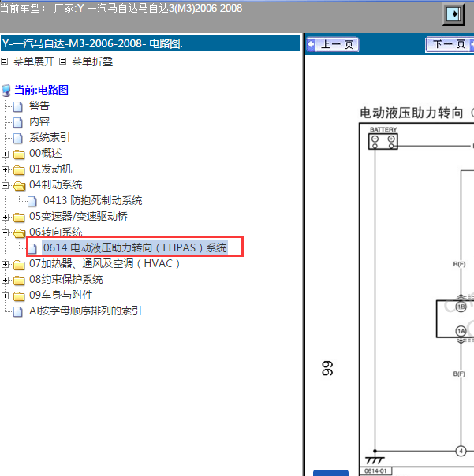Image resolution: width=474 pixels, height=476 pixels.
Task: Click the folder icon of 09车身与附件
Action: 19,296
